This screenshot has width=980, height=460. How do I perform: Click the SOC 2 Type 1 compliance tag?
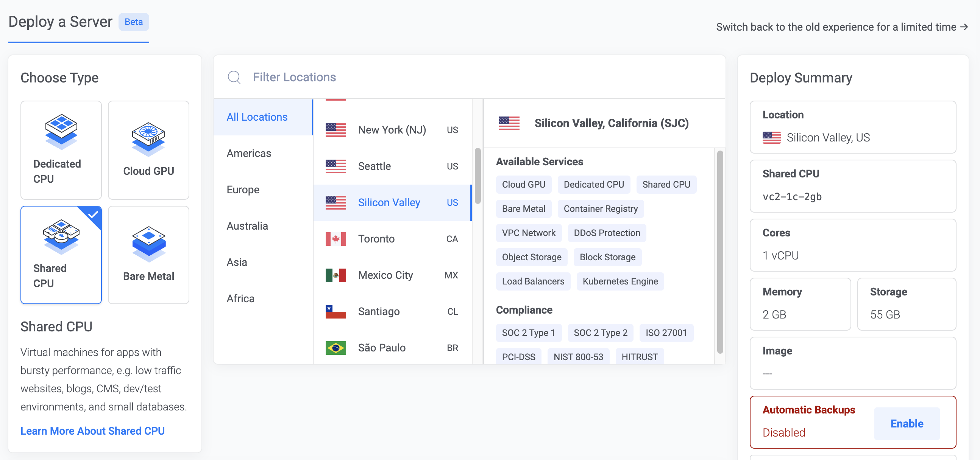[x=528, y=333]
